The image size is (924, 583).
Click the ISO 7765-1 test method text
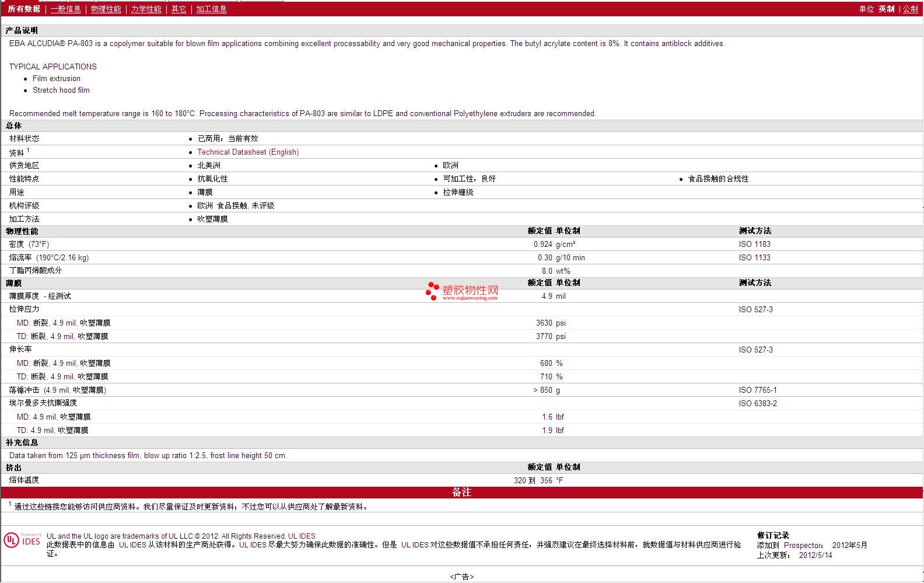(757, 390)
